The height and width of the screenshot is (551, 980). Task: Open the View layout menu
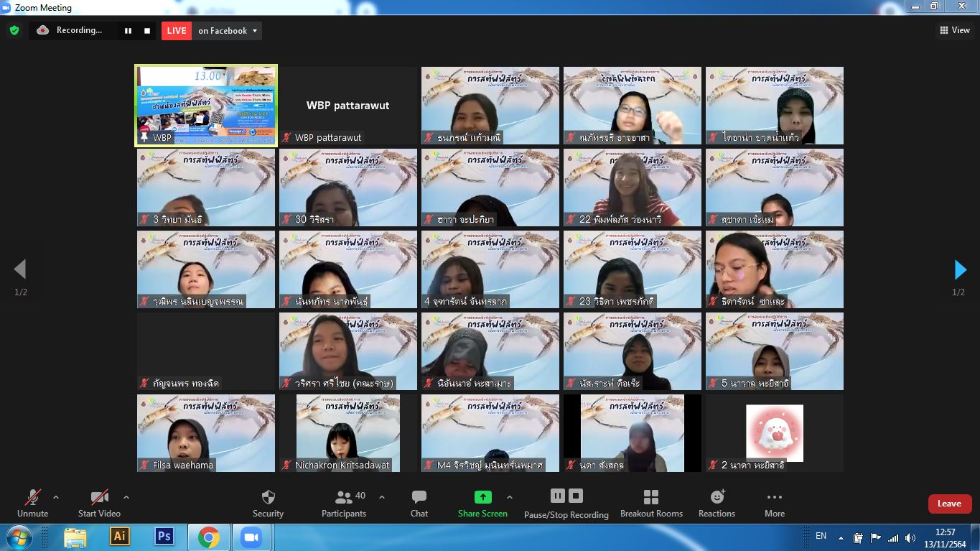tap(955, 30)
